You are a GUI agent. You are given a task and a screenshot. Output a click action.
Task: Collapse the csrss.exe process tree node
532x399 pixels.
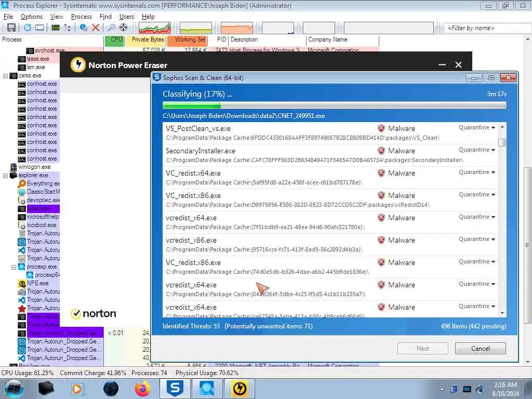click(5, 76)
